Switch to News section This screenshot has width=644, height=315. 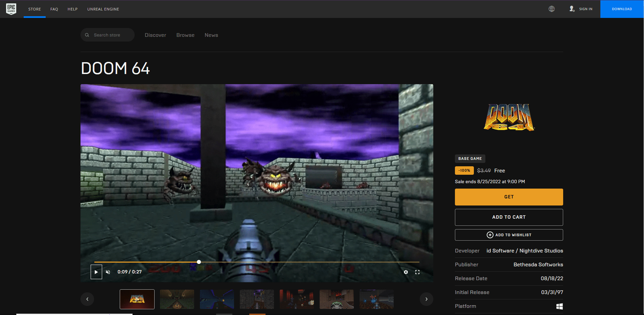[211, 35]
